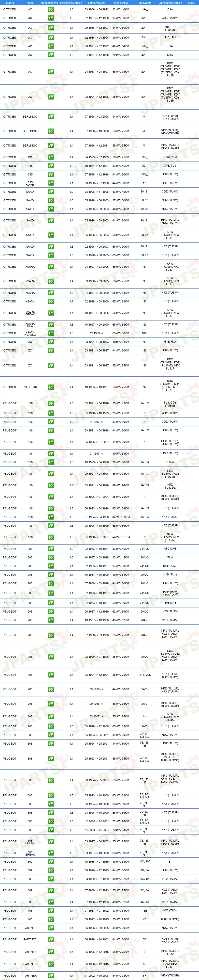Click the fuel icon in the Peugeot 405 K5A (TU3) row

point(51,911)
